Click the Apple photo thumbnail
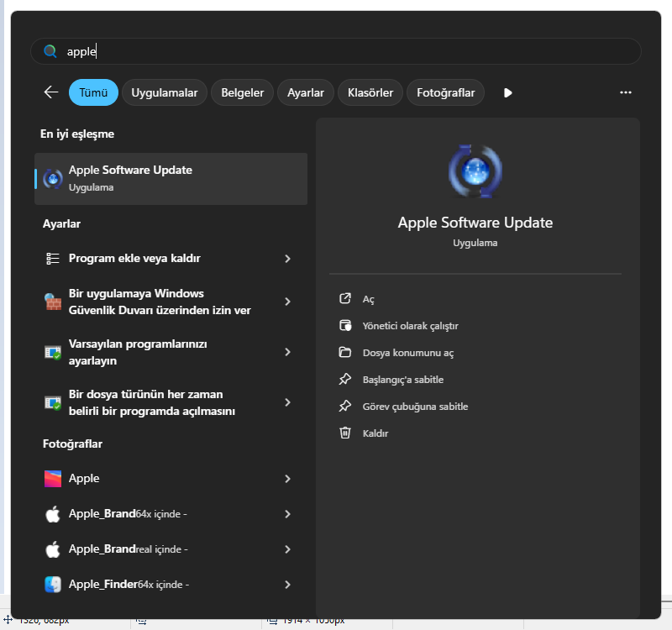Viewport: 672px width, 630px height. [53, 479]
